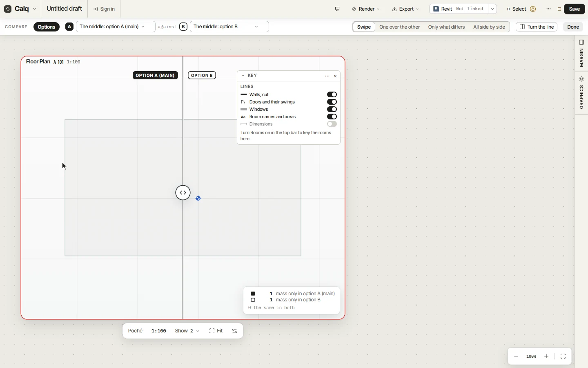Open the Margin side panel
Screen dimensions: 588x368
point(582,54)
